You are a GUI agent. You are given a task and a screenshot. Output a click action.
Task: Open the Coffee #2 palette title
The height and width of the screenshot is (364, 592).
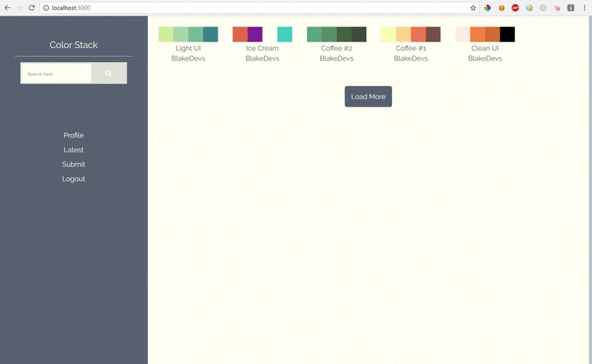pyautogui.click(x=337, y=48)
